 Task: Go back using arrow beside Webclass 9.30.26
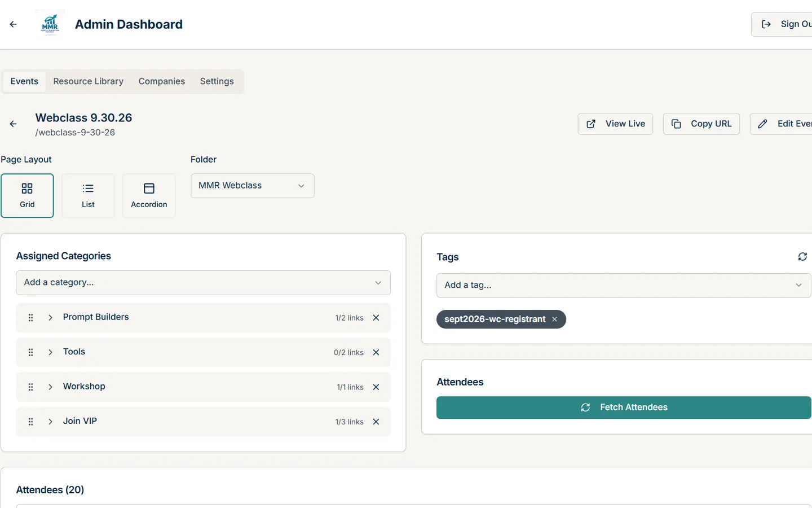[13, 124]
